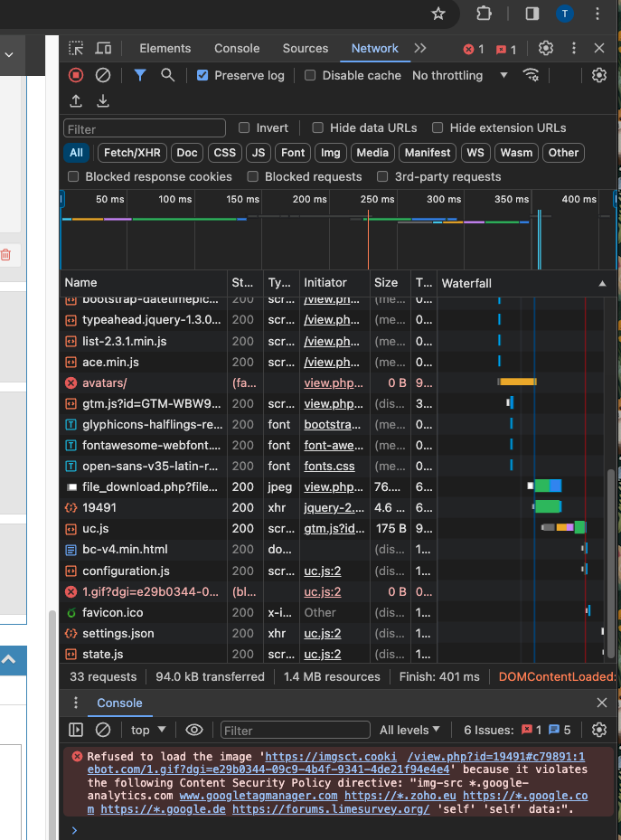
Task: Open the fonts.css initiator link
Action: pos(329,466)
